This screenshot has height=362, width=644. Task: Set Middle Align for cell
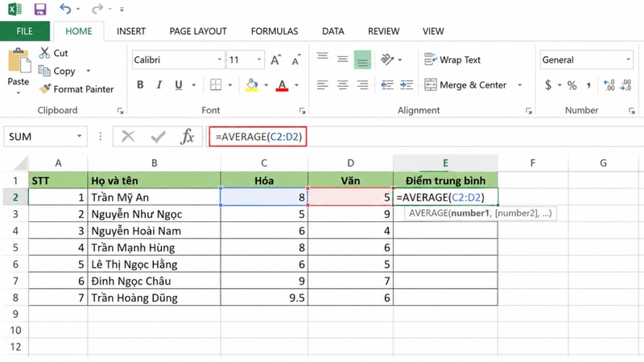coord(343,60)
